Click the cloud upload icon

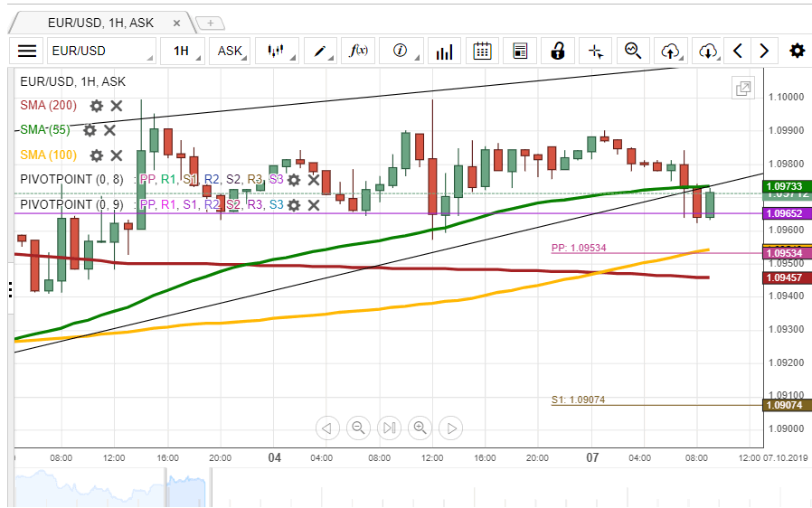click(671, 52)
